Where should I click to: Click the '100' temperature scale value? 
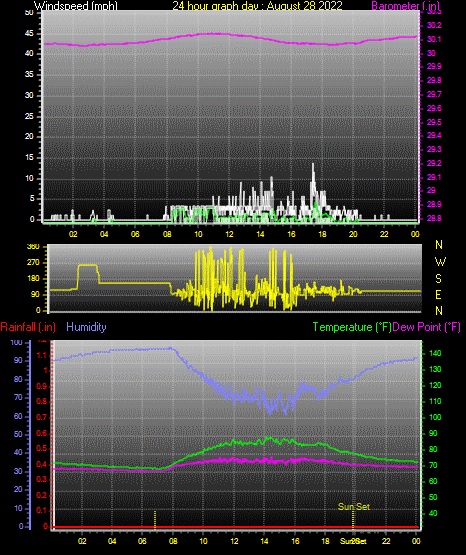435,417
